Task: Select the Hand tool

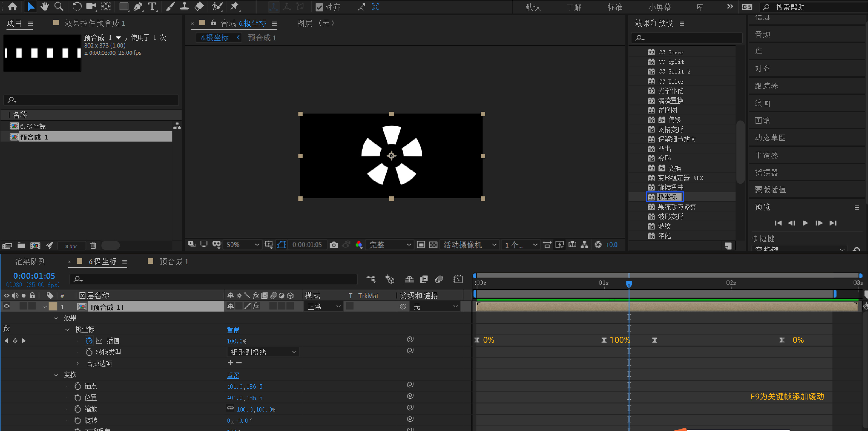Action: point(44,6)
